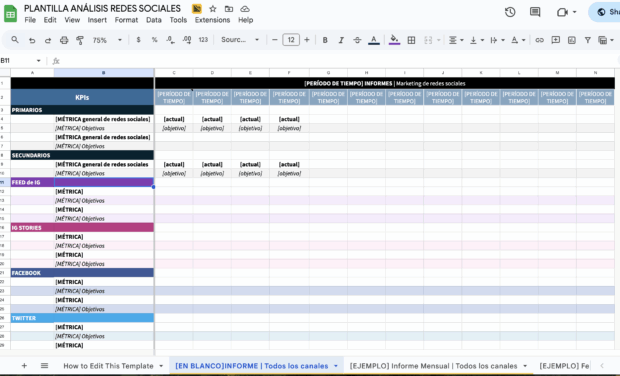This screenshot has height=376, width=620.
Task: Open the Tools menu
Action: point(178,20)
